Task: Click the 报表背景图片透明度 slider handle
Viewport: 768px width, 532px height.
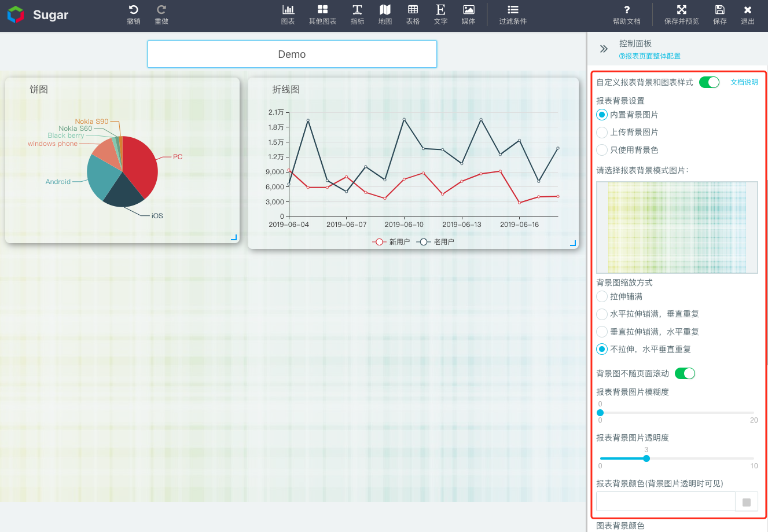Action: pos(646,458)
